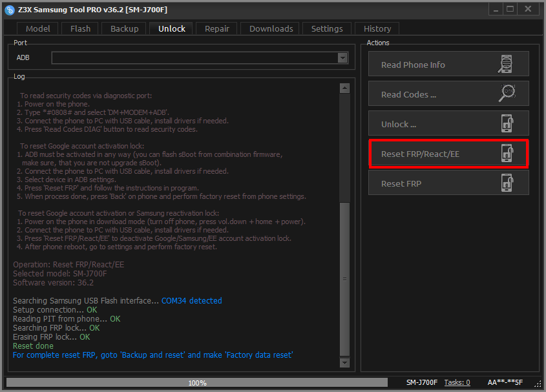Image resolution: width=546 pixels, height=392 pixels.
Task: Click the log scrollbar up arrow
Action: click(344, 88)
